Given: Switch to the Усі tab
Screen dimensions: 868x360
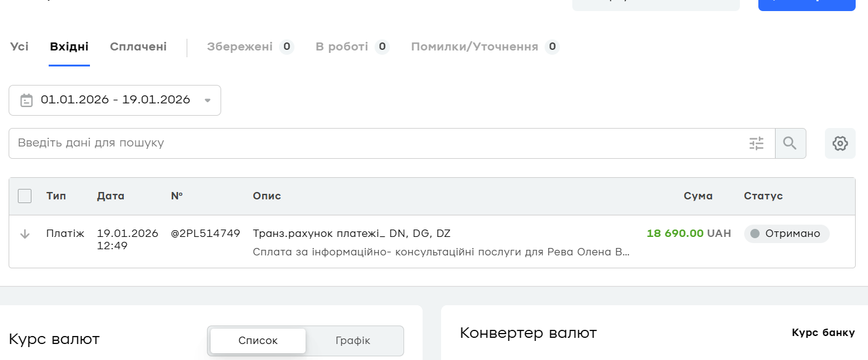Looking at the screenshot, I should coord(19,47).
